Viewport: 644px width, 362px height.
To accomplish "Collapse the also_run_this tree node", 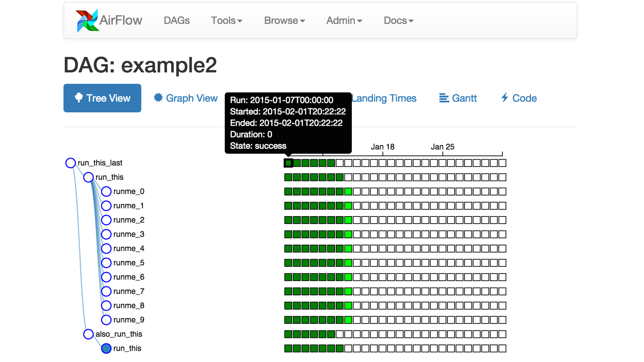I will pyautogui.click(x=88, y=334).
